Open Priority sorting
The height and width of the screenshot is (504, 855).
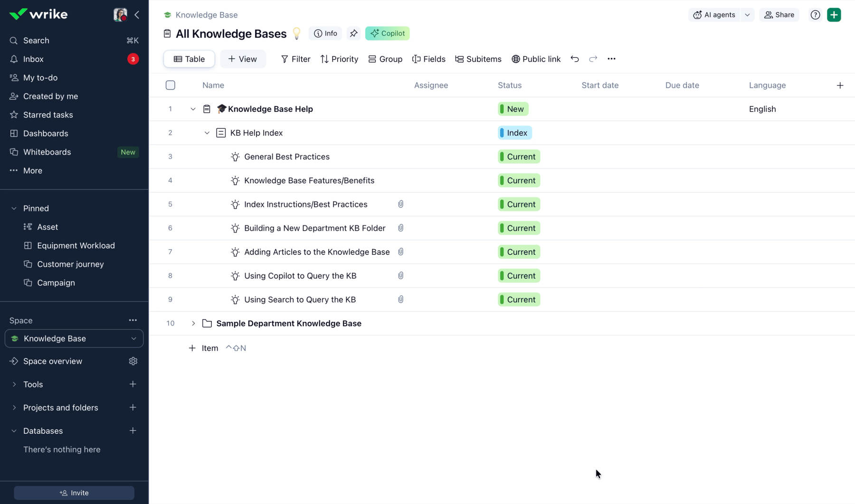click(339, 59)
